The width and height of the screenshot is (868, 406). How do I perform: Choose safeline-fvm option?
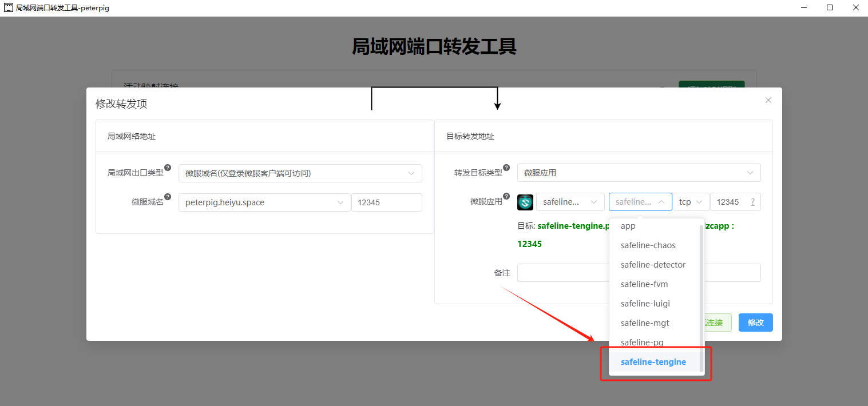[654, 284]
